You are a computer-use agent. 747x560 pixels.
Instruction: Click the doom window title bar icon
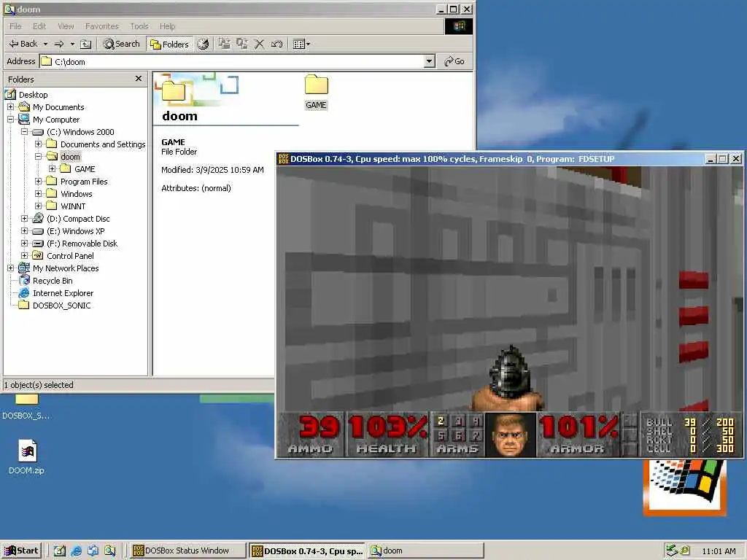(x=9, y=9)
